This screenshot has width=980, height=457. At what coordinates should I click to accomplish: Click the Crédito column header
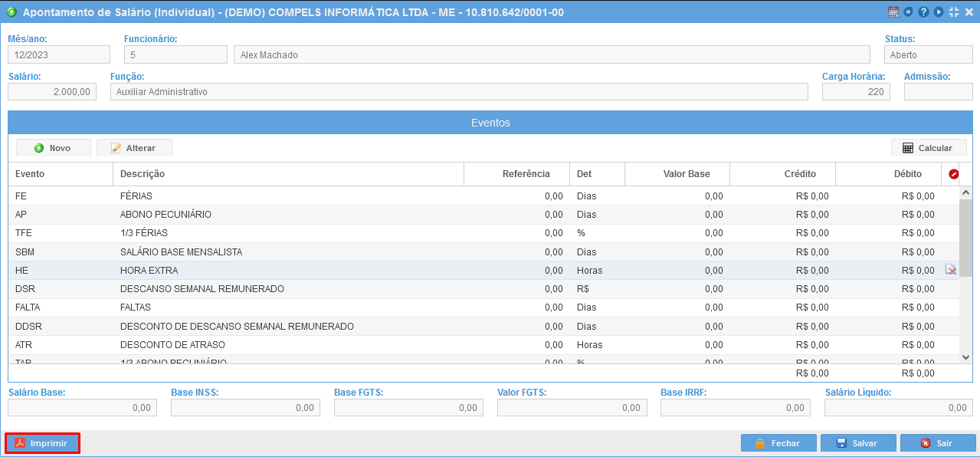coord(782,174)
